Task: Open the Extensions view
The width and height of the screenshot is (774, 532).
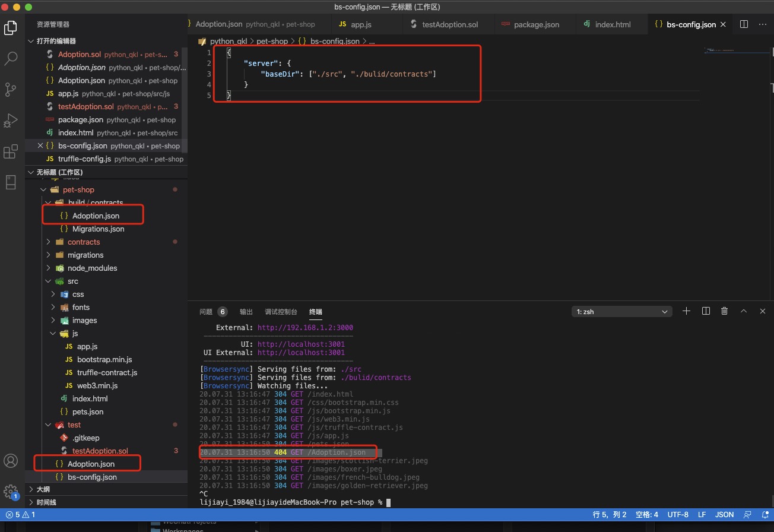Action: pyautogui.click(x=11, y=151)
